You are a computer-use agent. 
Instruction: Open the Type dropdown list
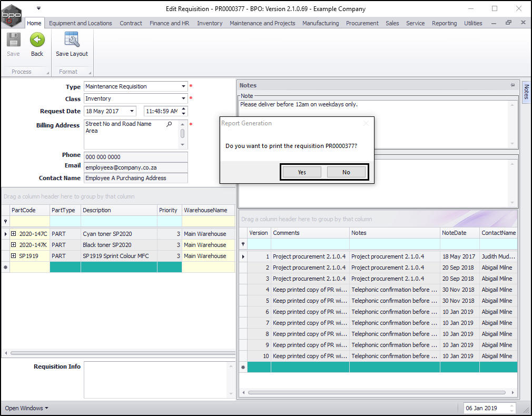point(183,86)
